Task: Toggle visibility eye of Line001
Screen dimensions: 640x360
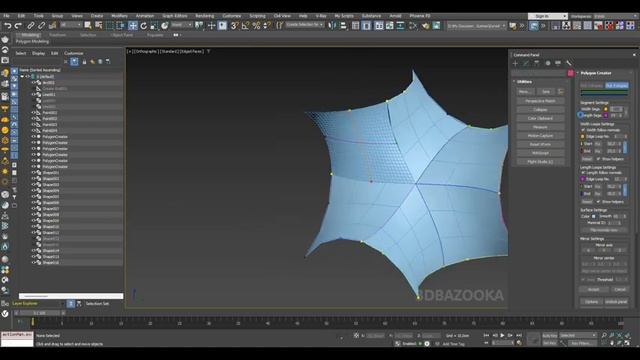Action: (x=33, y=94)
